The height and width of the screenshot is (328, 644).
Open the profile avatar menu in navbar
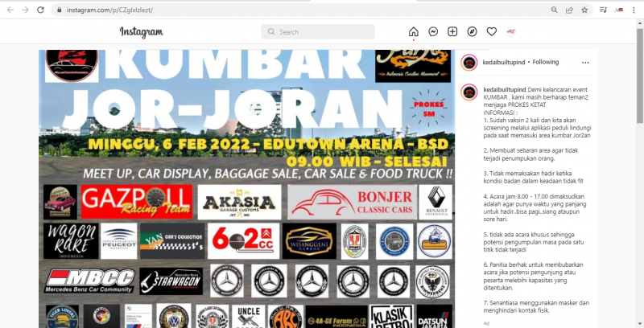coord(511,31)
